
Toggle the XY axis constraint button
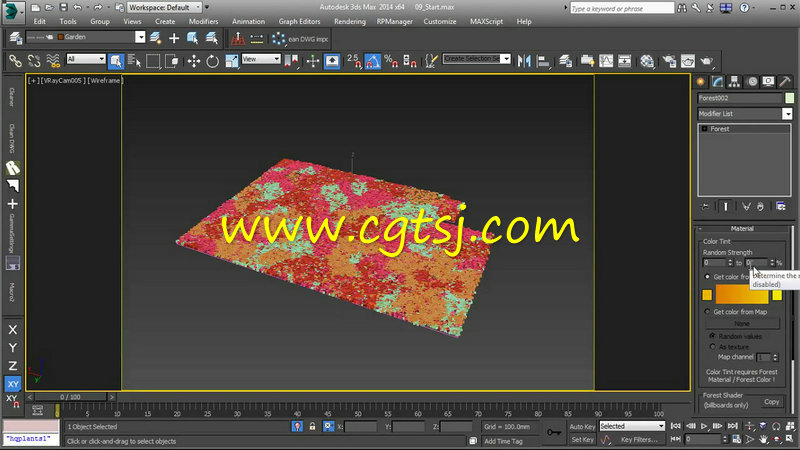(x=13, y=384)
